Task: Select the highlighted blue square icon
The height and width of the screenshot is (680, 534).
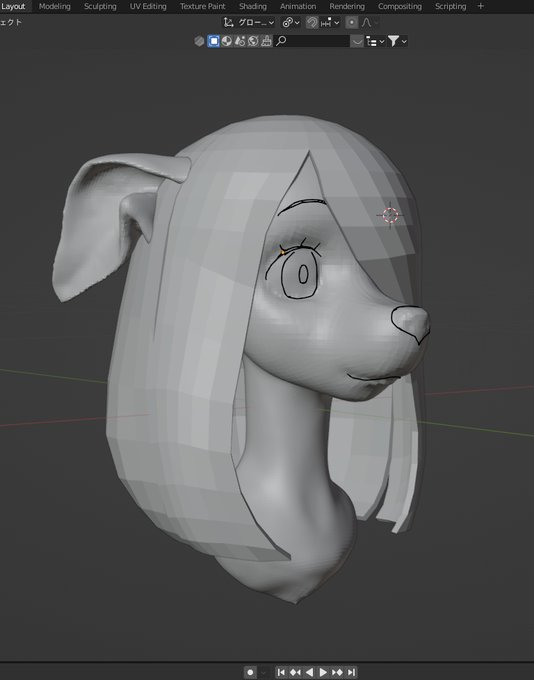Action: pyautogui.click(x=213, y=41)
